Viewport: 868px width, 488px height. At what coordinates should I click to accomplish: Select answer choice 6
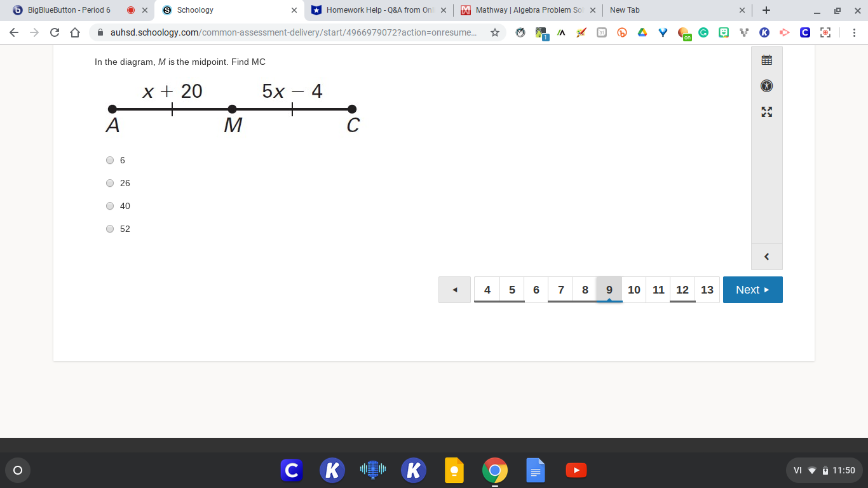(x=110, y=160)
